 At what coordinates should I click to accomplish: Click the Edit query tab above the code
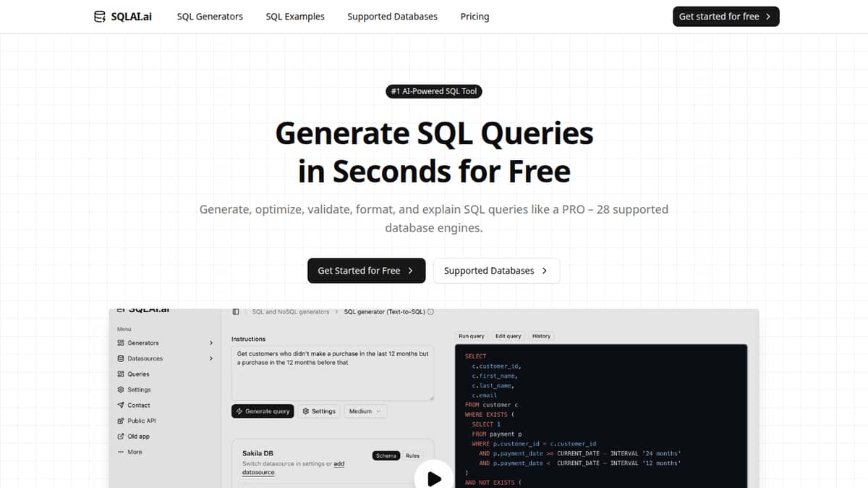click(x=509, y=336)
